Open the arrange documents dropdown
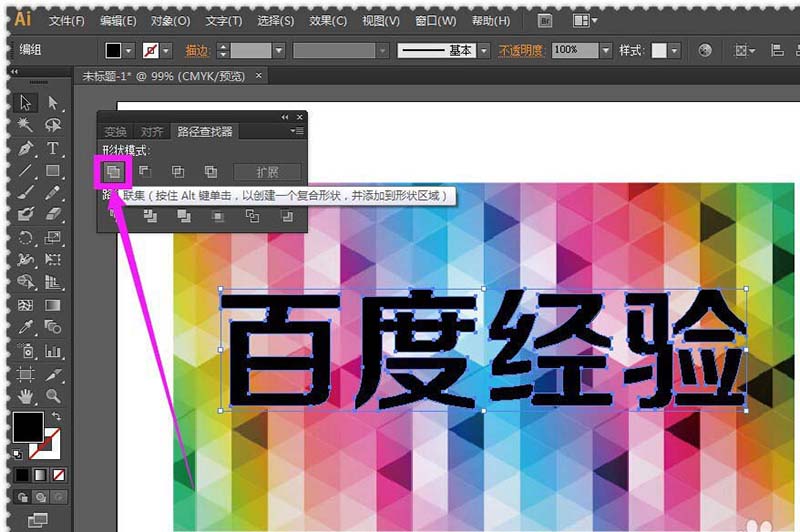The width and height of the screenshot is (800, 532). (585, 20)
